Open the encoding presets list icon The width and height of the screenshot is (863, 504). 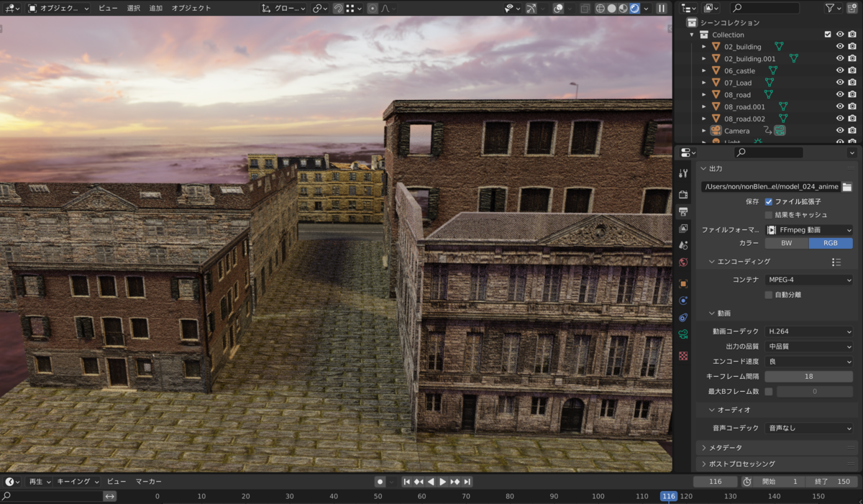click(836, 262)
